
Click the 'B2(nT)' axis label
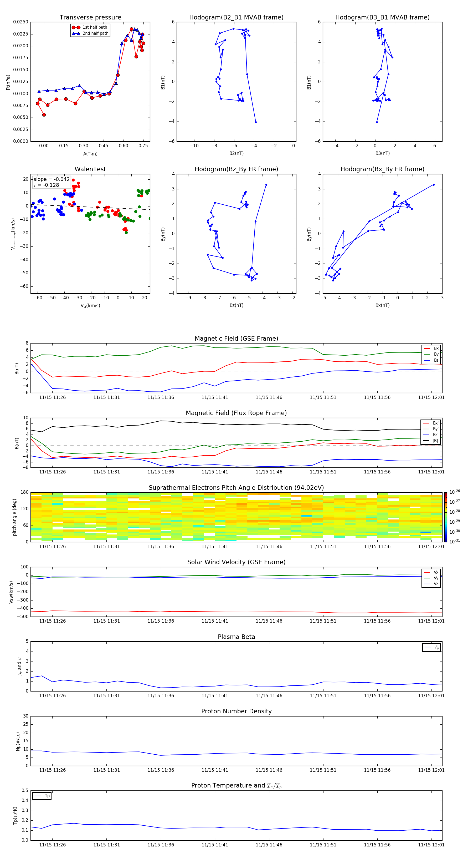click(236, 153)
